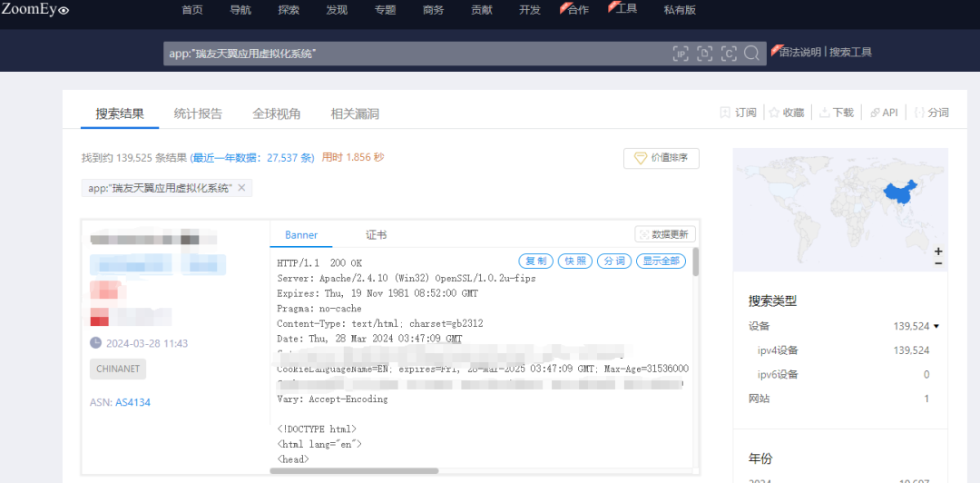The width and height of the screenshot is (980, 483).
Task: Open the AS4134 ASN link
Action: click(x=132, y=402)
